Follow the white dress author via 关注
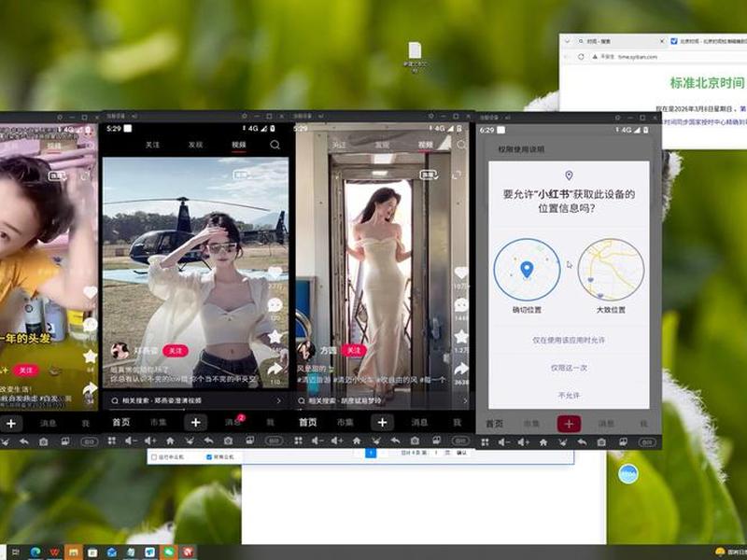747x560 pixels. [x=354, y=351]
